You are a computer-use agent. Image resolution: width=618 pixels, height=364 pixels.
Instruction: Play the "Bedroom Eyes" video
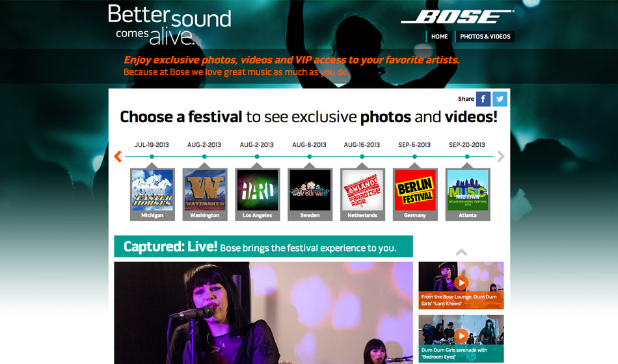(x=461, y=339)
